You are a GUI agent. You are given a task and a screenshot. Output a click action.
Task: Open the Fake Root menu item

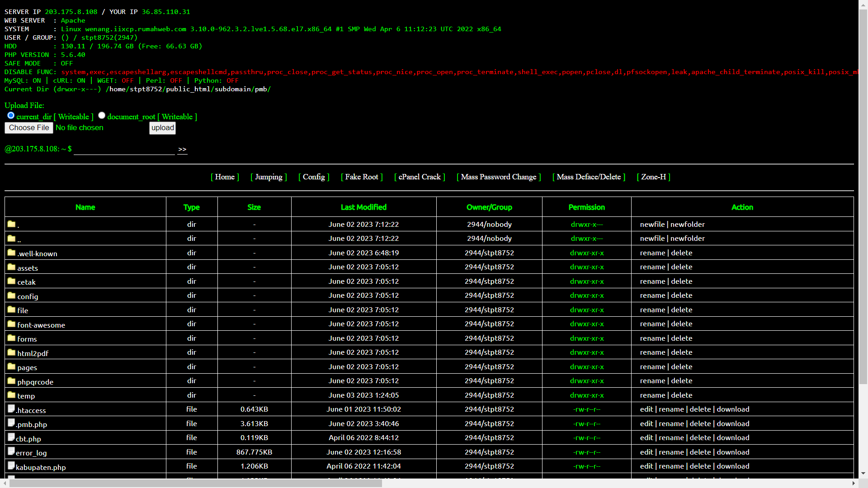click(x=362, y=177)
